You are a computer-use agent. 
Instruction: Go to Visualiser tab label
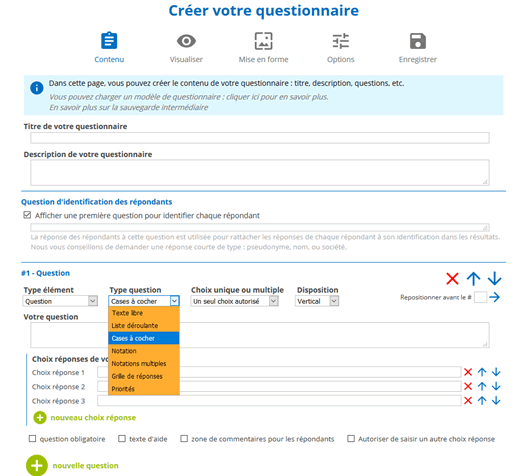186,59
